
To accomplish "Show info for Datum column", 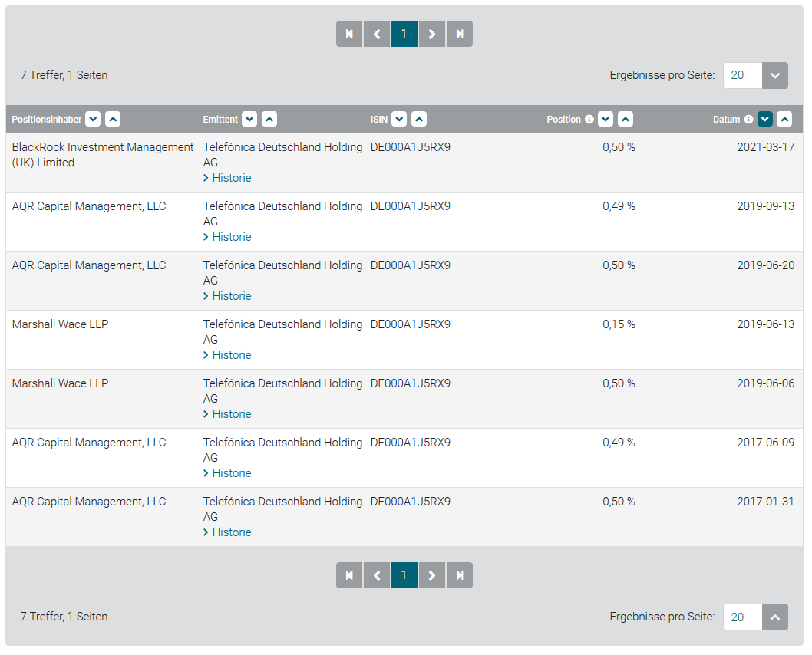I will click(x=749, y=120).
